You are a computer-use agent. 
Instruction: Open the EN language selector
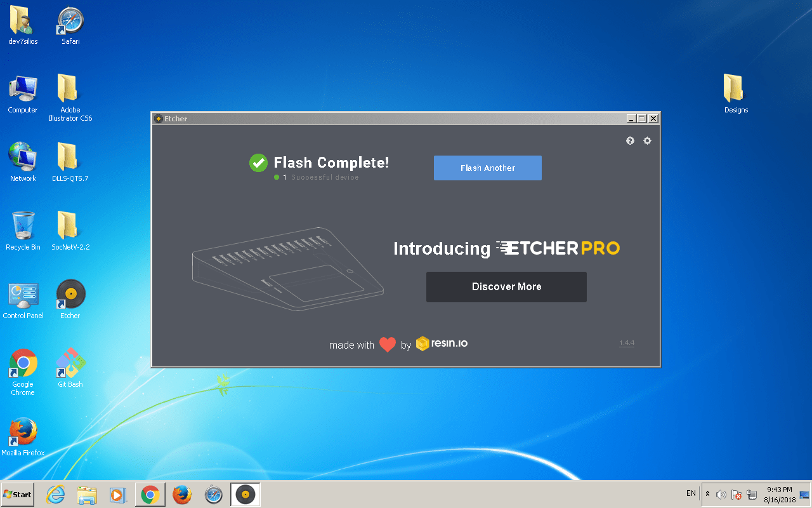pos(690,493)
